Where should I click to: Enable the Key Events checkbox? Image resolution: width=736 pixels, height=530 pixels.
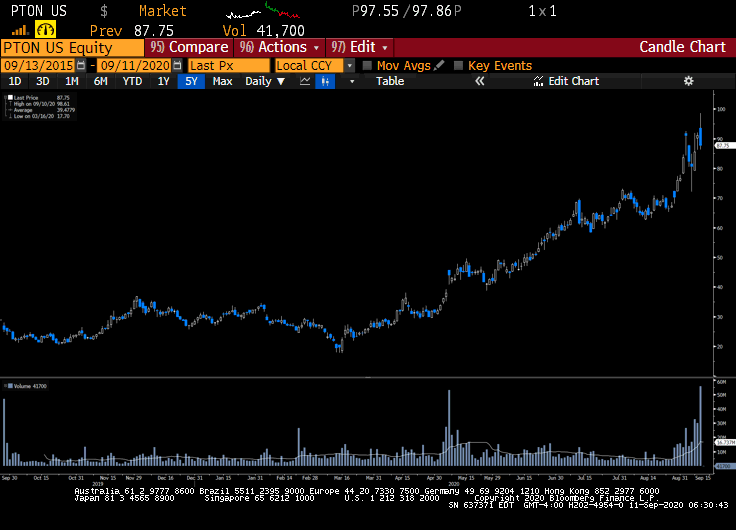(x=458, y=65)
